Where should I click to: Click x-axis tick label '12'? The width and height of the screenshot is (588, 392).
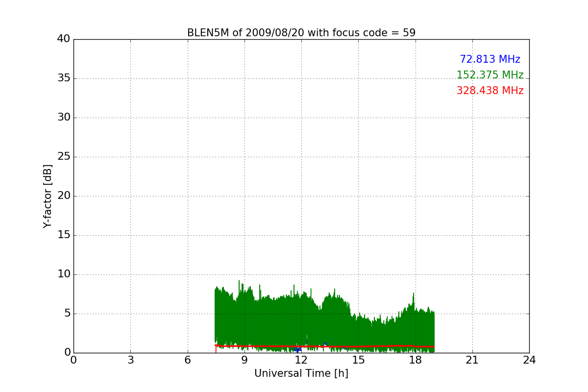301,360
